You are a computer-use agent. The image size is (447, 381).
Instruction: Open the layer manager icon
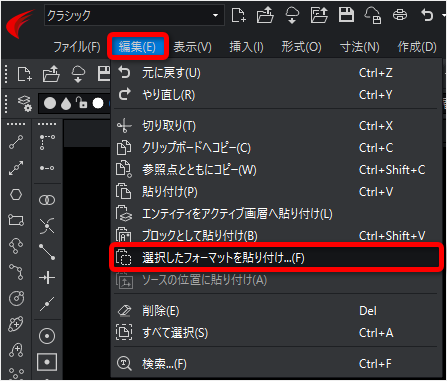point(25,103)
